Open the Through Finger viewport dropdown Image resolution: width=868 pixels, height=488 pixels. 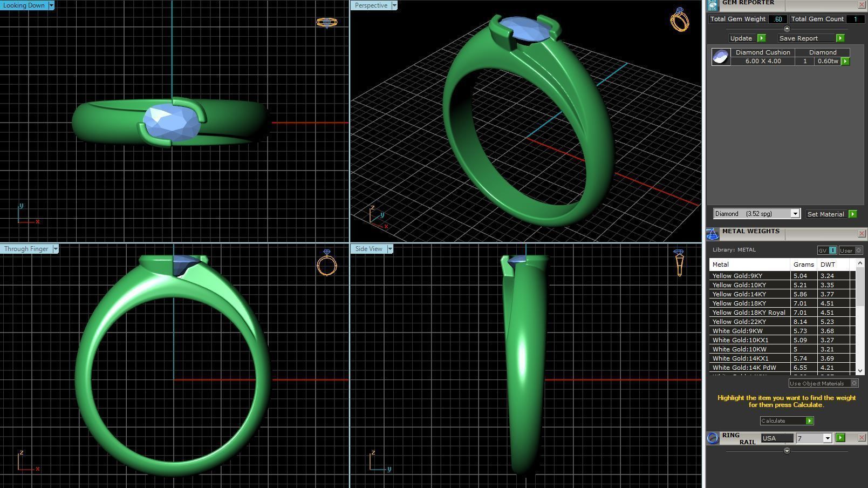[x=56, y=249]
